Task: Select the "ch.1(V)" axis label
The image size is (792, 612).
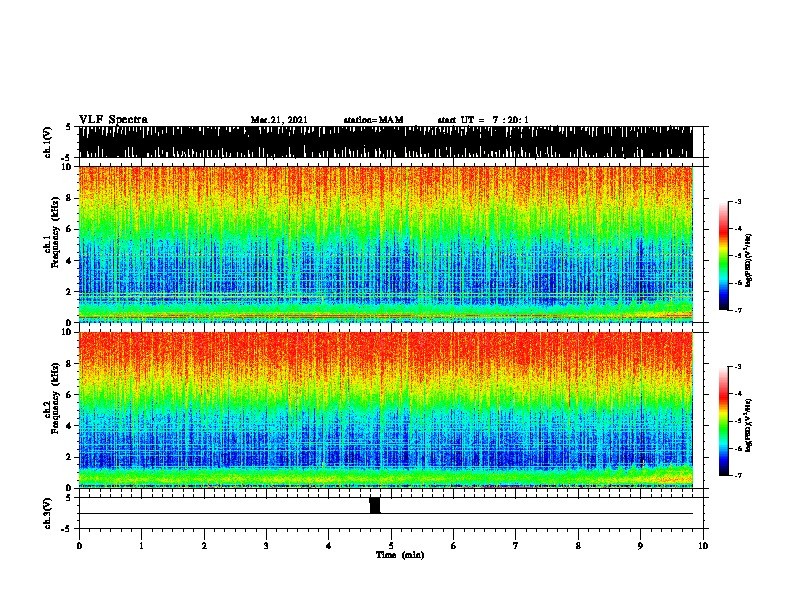Action: coord(47,141)
